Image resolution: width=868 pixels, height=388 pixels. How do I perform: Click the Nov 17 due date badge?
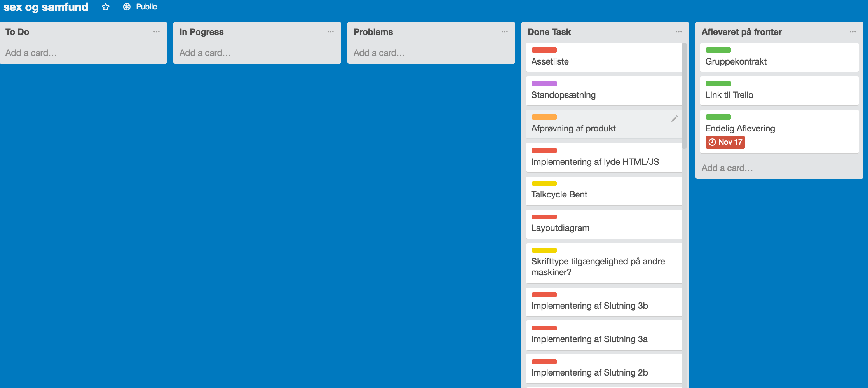pos(725,142)
